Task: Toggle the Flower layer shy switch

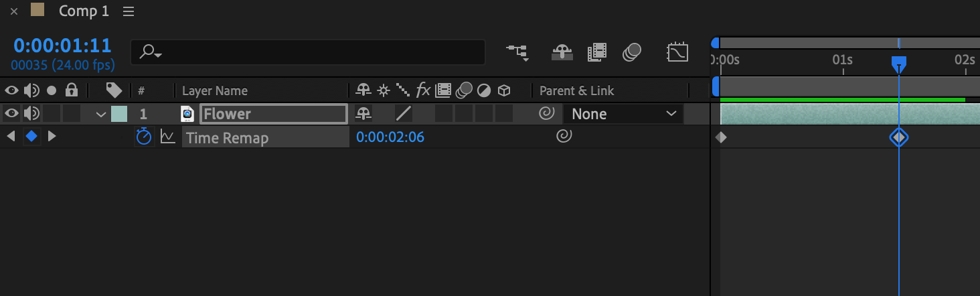Action: [364, 114]
